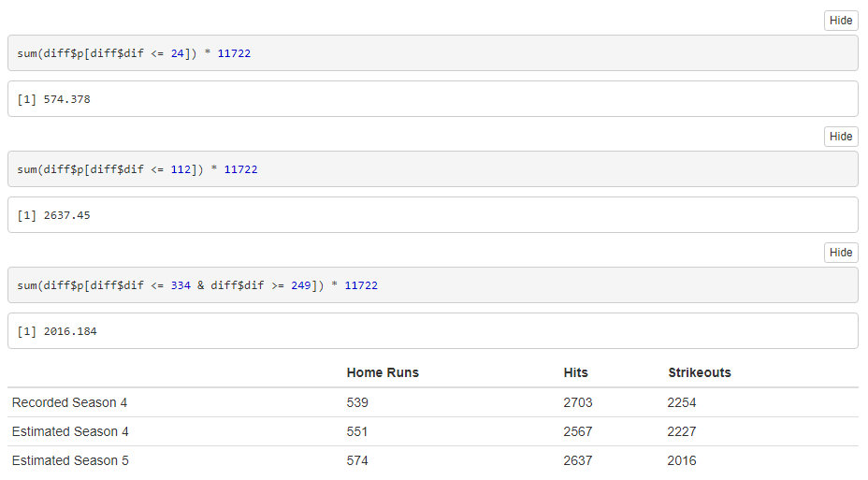Collapse the code chunk with dif >= 249
This screenshot has height=480, width=868.
(x=840, y=253)
